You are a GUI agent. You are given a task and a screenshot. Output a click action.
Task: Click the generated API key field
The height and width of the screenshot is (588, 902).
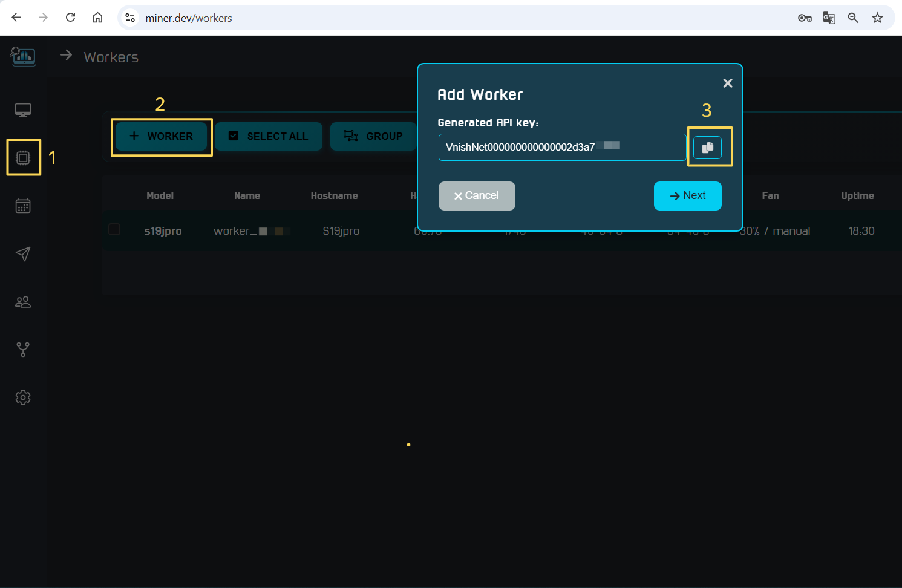(562, 147)
